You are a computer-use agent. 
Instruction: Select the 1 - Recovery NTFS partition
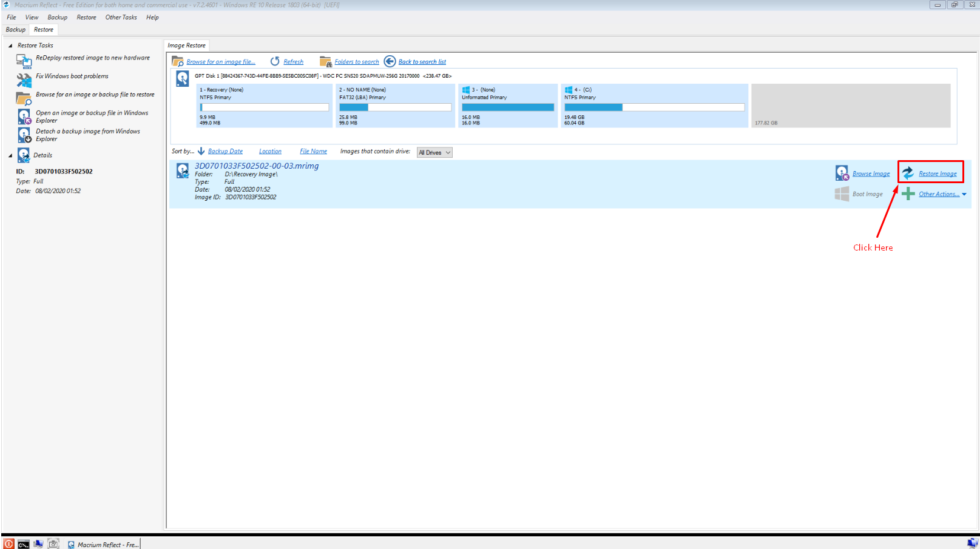click(x=264, y=106)
